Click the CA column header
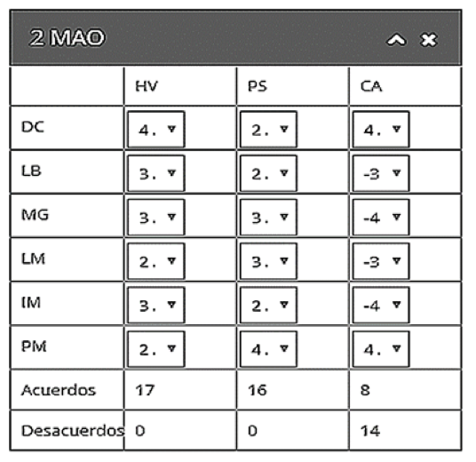476x462 pixels. point(371,86)
